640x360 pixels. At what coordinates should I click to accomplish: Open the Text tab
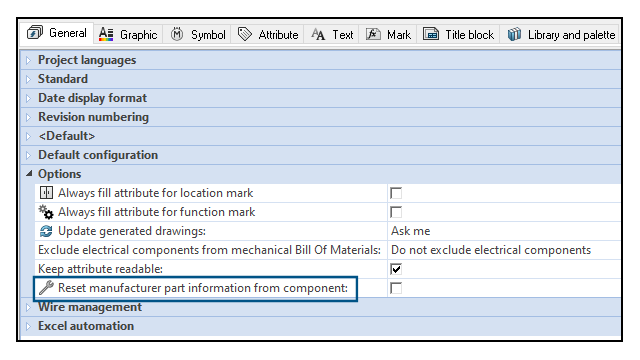pyautogui.click(x=332, y=34)
